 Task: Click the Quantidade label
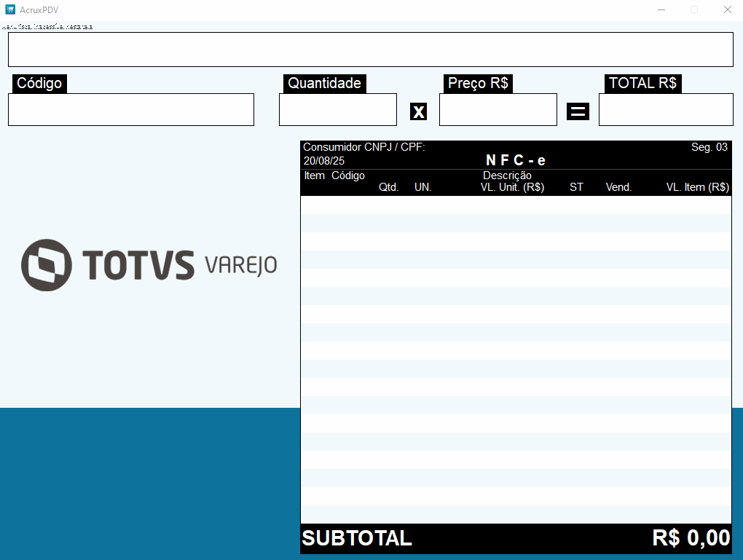[325, 84]
